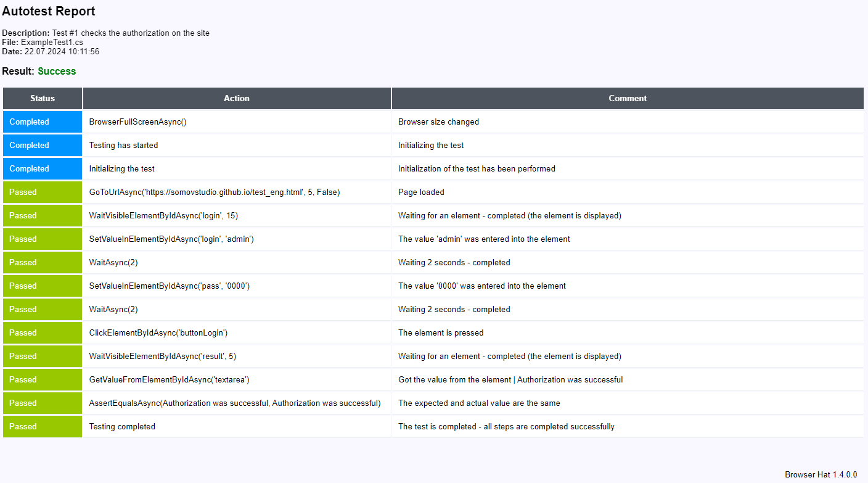
Task: Click Passed status beside ClickElementByIdAsync
Action: [x=23, y=333]
